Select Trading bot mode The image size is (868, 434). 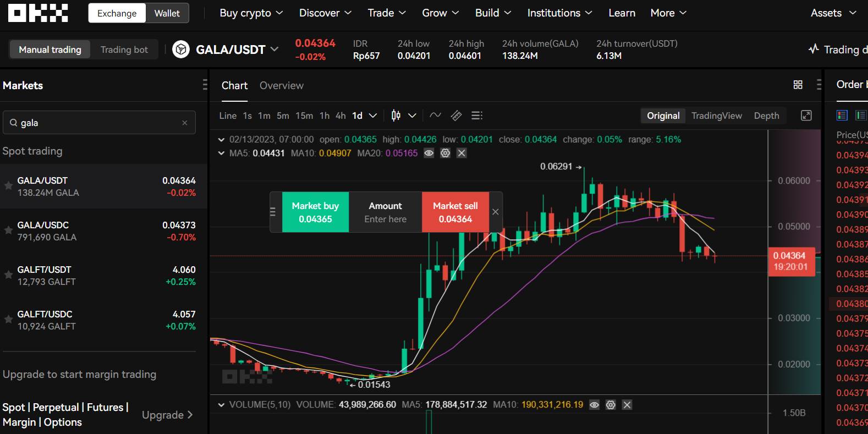click(x=124, y=50)
